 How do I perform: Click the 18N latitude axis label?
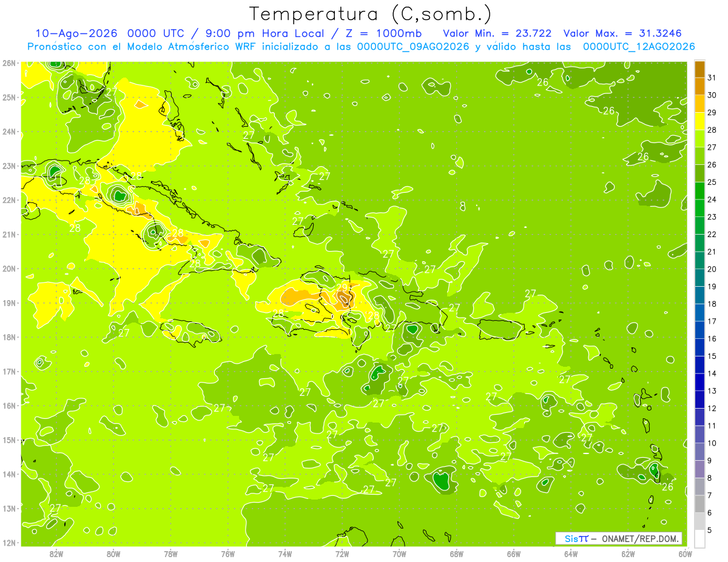coord(8,337)
